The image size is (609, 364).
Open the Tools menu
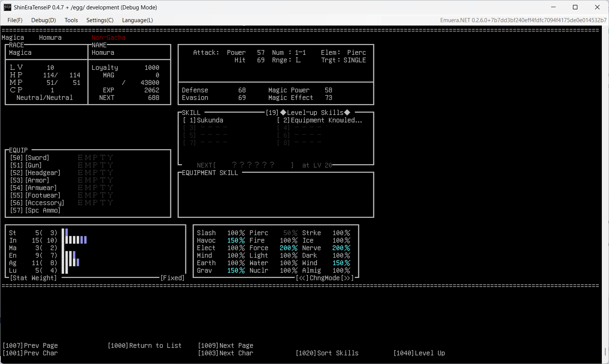coord(71,20)
